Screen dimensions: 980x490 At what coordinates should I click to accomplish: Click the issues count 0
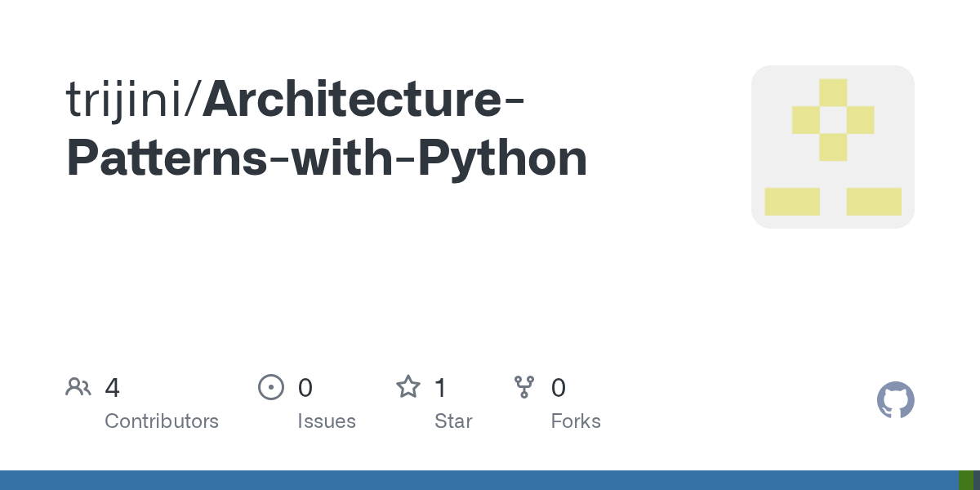pyautogui.click(x=305, y=388)
